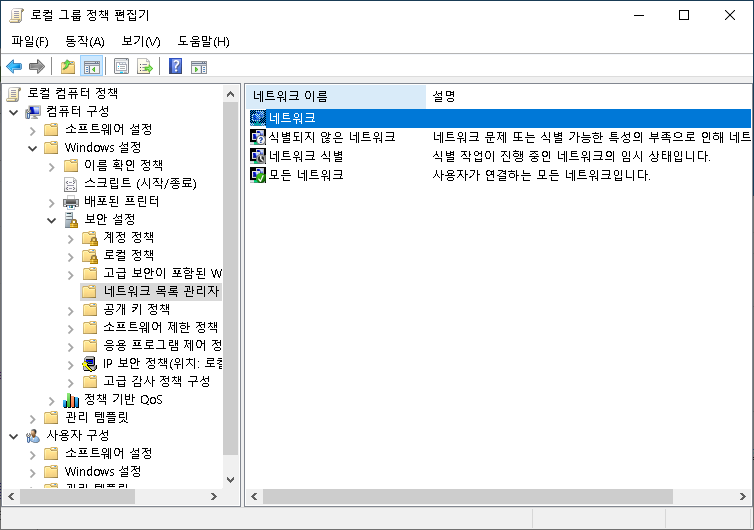Click the 스크립트 (시작/종료) script icon
The image size is (754, 530).
tap(71, 184)
